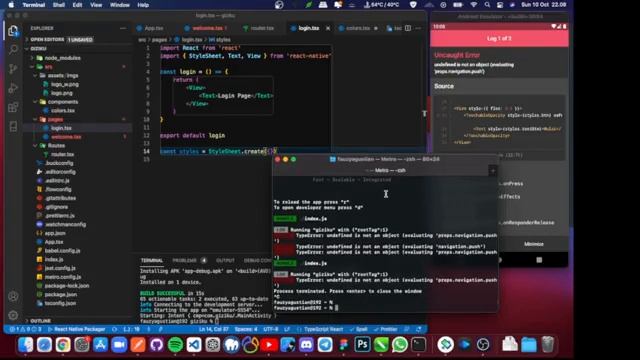Image resolution: width=640 pixels, height=360 pixels.
Task: Expand the OUTLINE section
Action: 40,321
